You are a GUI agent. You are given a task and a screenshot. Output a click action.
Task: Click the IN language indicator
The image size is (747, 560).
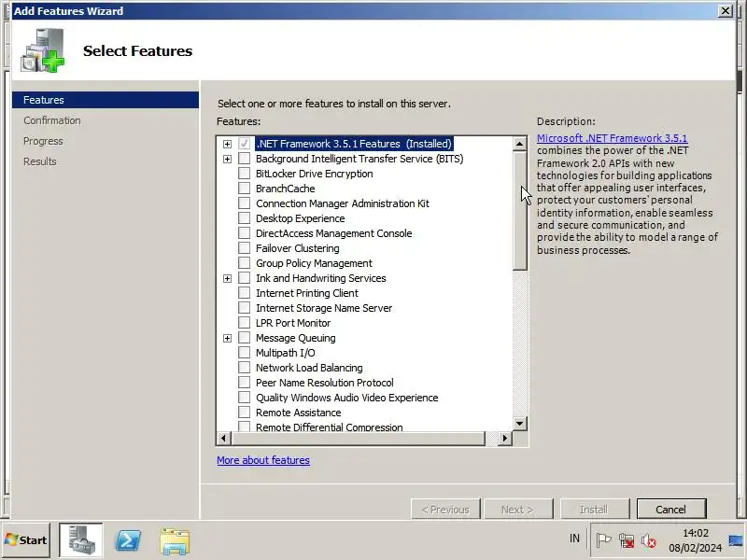574,539
